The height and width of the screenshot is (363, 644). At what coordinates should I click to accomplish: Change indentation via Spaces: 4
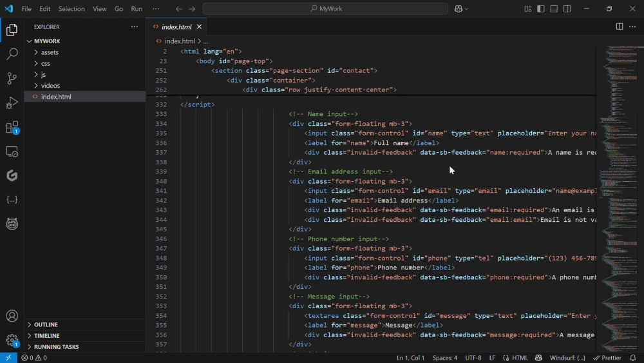[x=444, y=358]
